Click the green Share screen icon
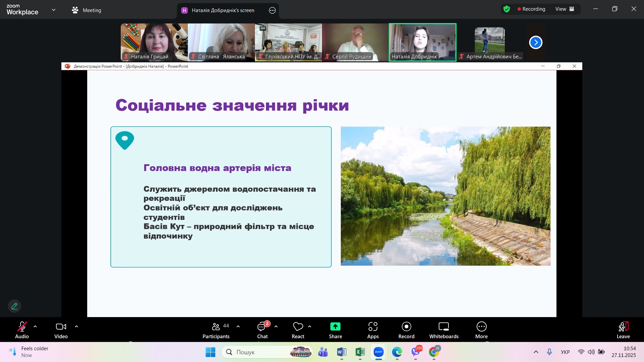This screenshot has width=644, height=362. (335, 327)
